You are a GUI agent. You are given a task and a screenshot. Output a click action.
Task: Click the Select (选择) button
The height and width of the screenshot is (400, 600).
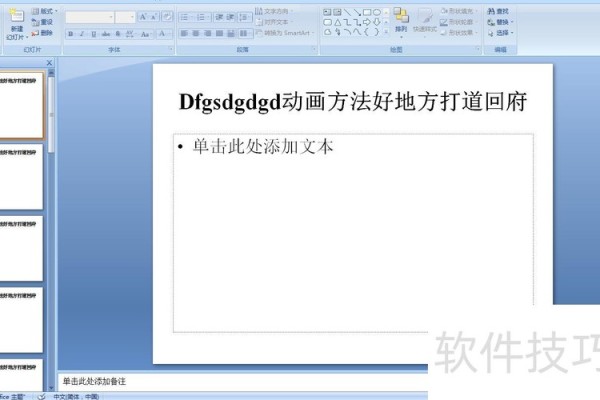pyautogui.click(x=500, y=33)
